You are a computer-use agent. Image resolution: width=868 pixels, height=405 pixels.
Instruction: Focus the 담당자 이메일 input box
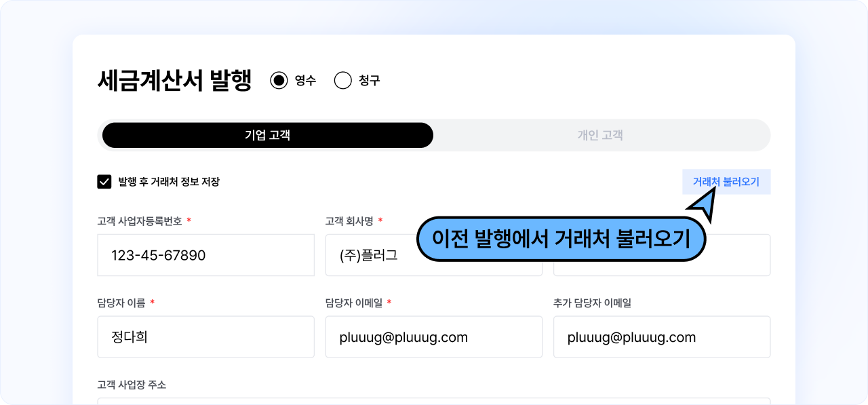coord(433,336)
